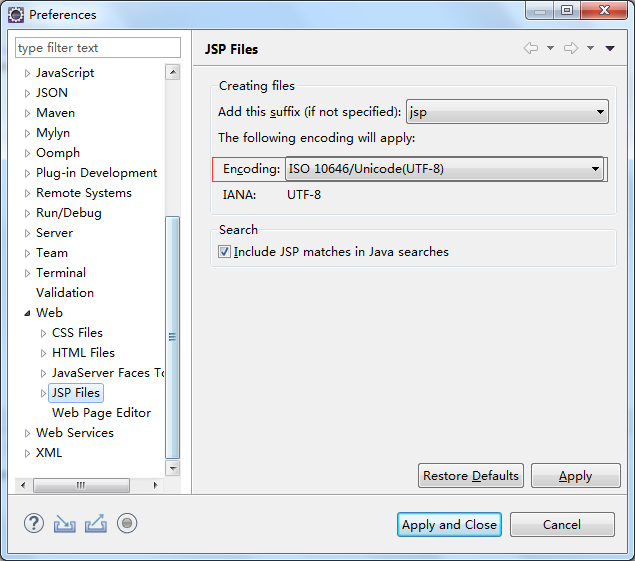Viewport: 635px width, 561px height.
Task: Expand the JSON tree node
Action: click(x=27, y=93)
